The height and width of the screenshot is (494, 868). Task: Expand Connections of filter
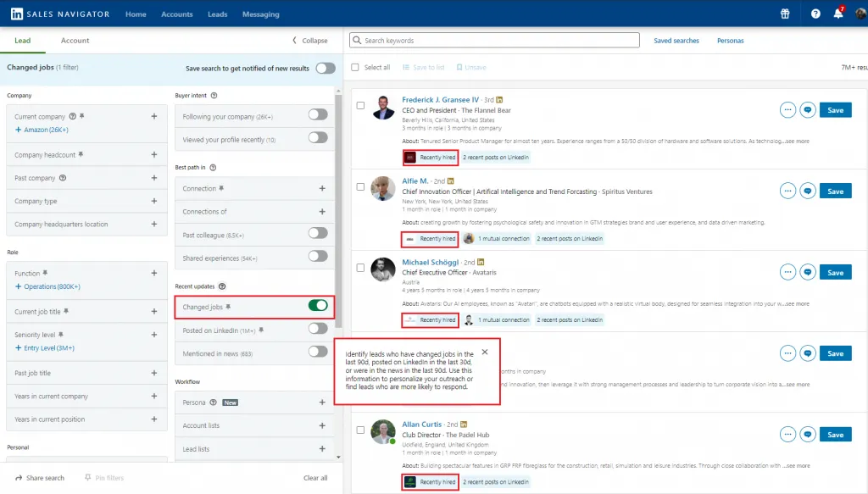322,211
